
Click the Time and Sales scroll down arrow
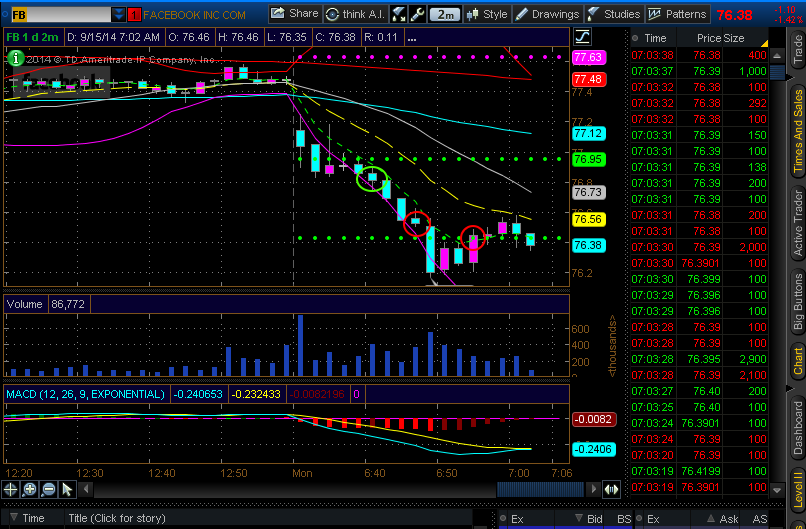click(x=777, y=490)
